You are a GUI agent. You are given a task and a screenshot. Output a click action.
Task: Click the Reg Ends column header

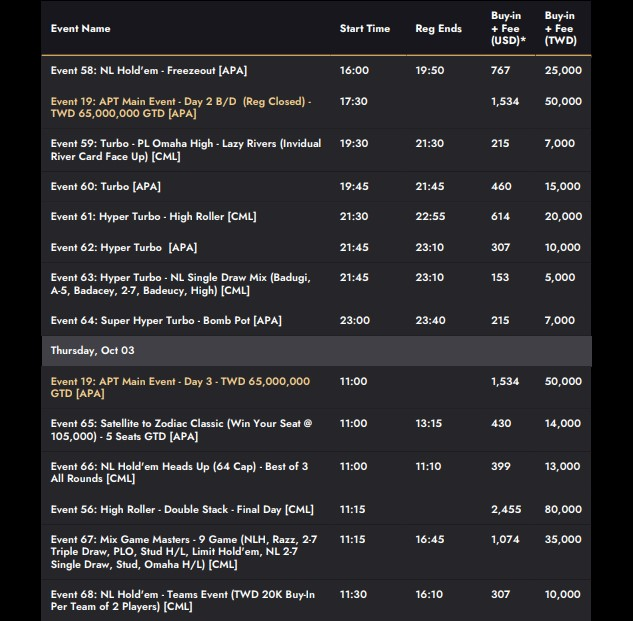click(x=438, y=29)
